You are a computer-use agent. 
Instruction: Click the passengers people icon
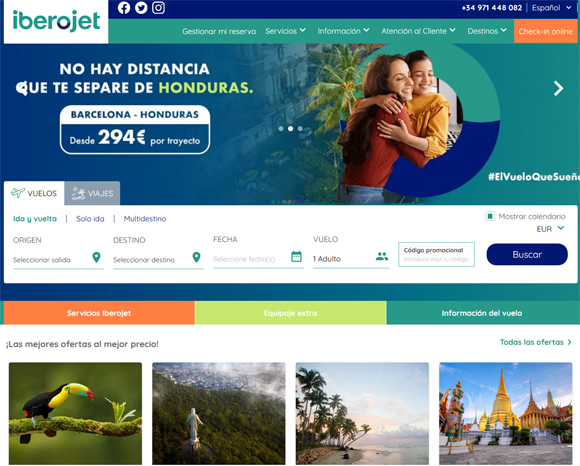(x=382, y=256)
